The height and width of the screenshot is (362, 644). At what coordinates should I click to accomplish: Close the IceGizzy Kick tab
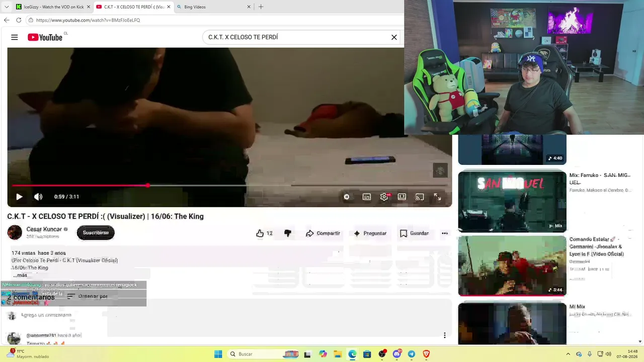(x=89, y=7)
